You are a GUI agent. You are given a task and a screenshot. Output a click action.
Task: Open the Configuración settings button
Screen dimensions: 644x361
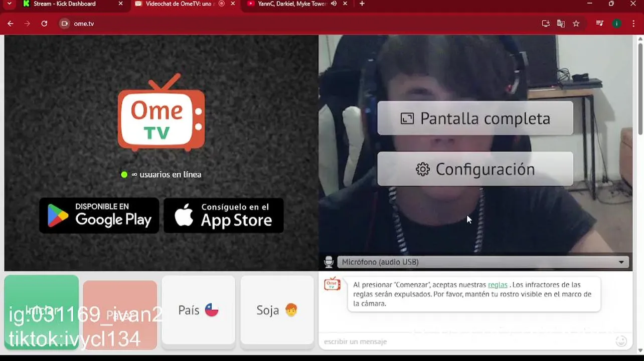pos(475,169)
